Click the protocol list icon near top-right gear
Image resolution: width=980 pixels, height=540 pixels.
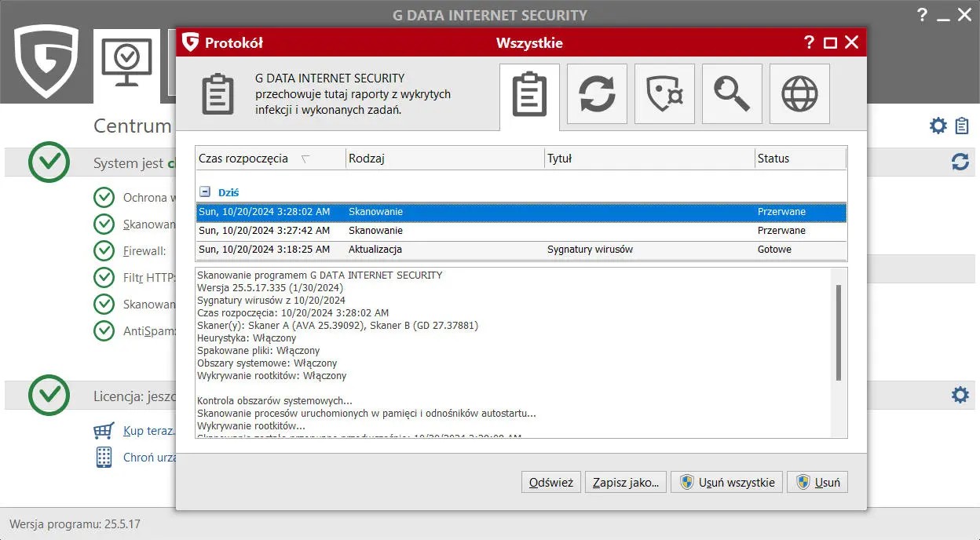[960, 126]
